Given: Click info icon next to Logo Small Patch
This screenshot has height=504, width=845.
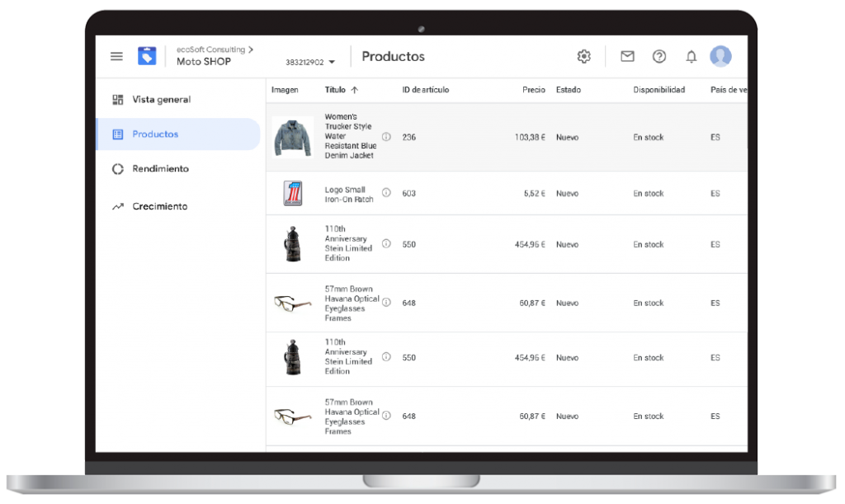Looking at the screenshot, I should click(385, 194).
